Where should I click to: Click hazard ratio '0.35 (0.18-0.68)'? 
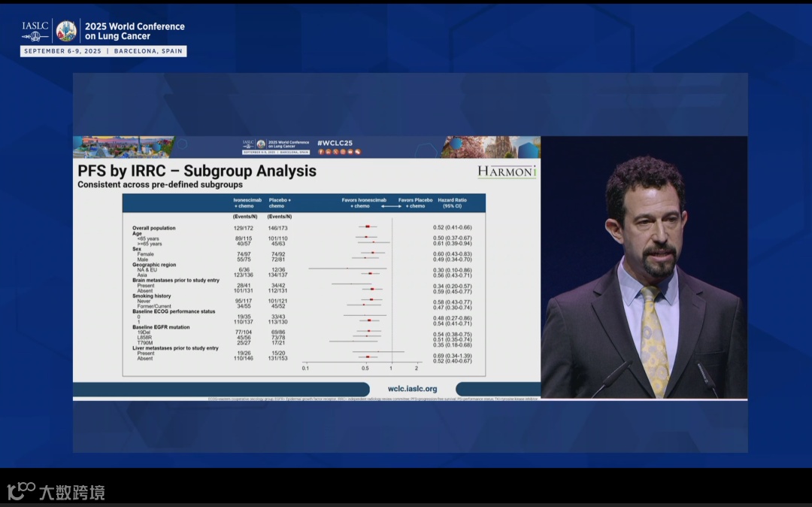[452, 345]
